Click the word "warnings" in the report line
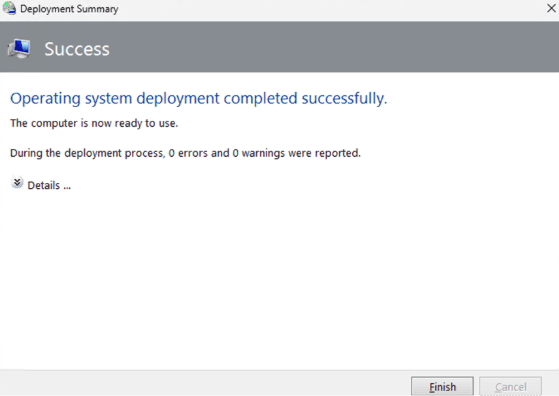Viewport: 559px width, 396px height. pos(263,153)
